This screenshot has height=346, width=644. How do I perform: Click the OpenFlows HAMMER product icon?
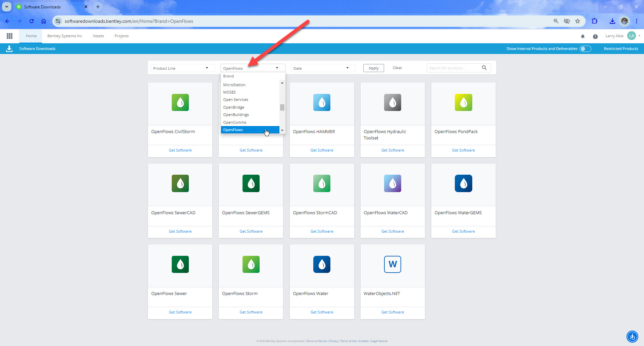tap(322, 102)
